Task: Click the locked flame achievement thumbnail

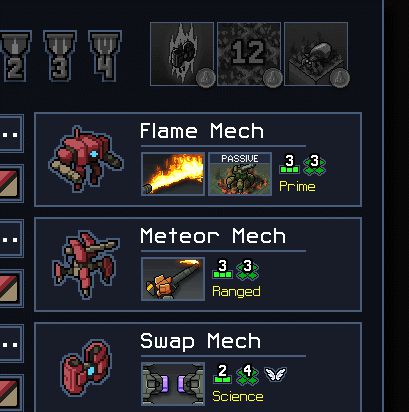Action: pos(182,54)
